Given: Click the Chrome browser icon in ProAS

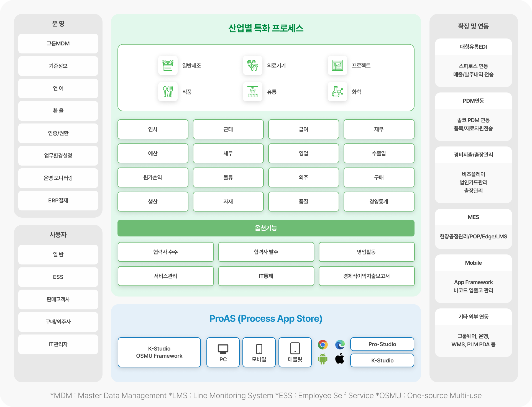Looking at the screenshot, I should 323,345.
